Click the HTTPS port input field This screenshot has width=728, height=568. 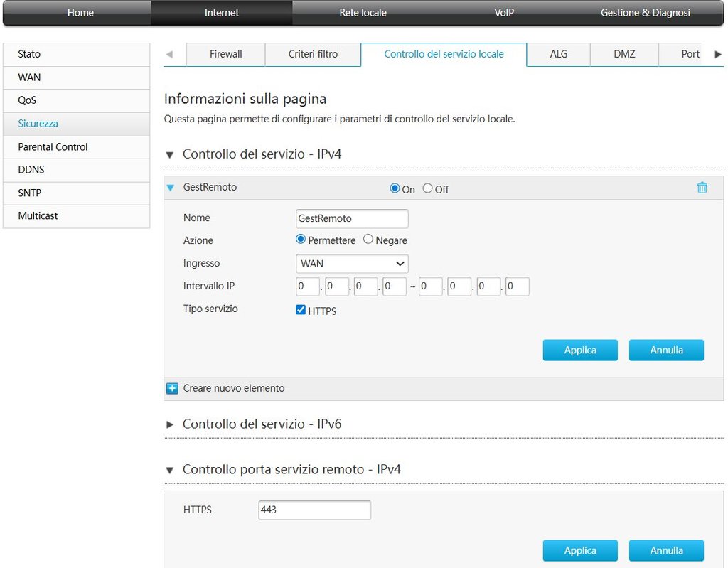[314, 510]
